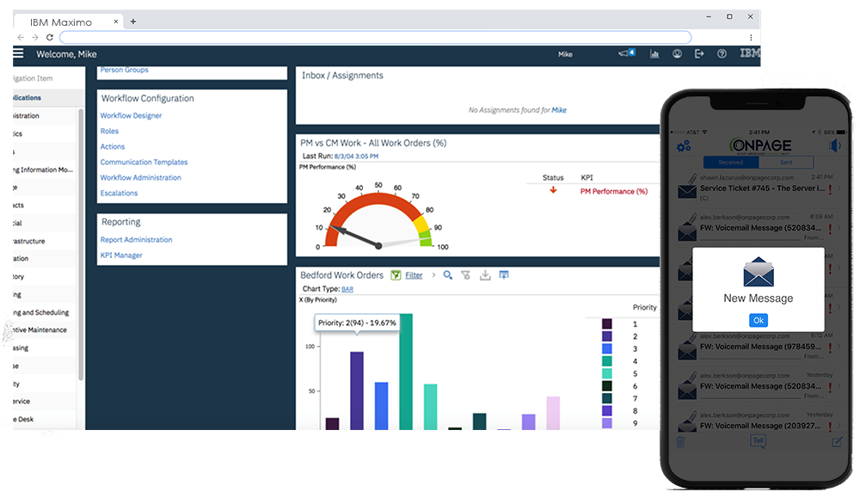Open Service Ticket #745 message on phone

(x=759, y=188)
